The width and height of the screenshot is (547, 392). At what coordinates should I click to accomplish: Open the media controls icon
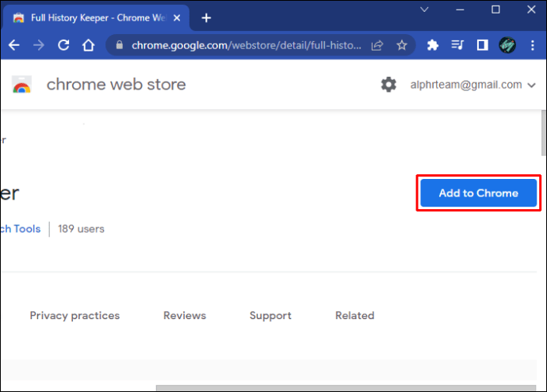pyautogui.click(x=457, y=44)
